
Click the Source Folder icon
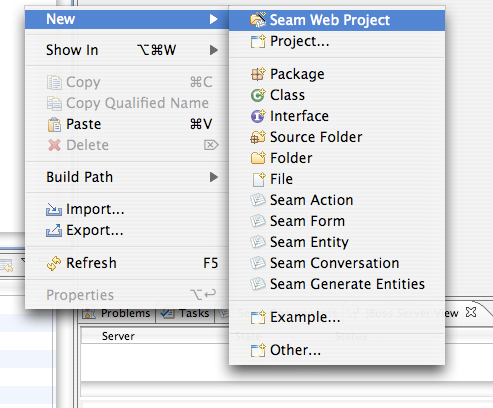tap(258, 137)
